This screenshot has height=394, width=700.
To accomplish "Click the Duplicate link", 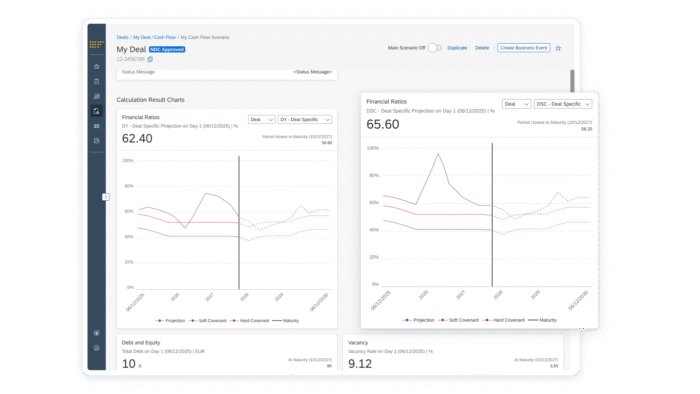I will pos(457,48).
